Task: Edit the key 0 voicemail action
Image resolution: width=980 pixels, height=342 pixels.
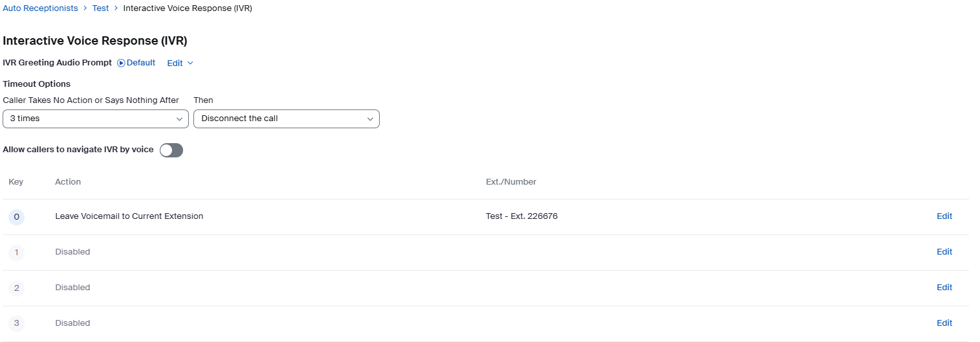Action: coord(944,216)
